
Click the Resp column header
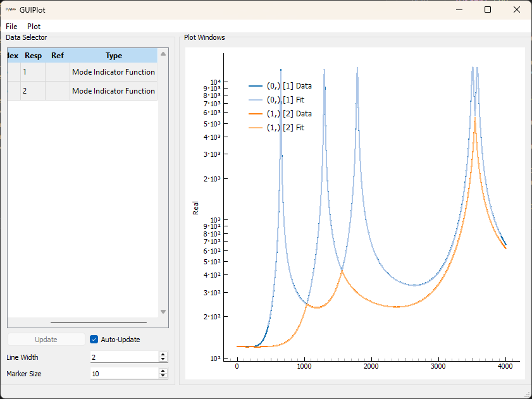point(33,56)
